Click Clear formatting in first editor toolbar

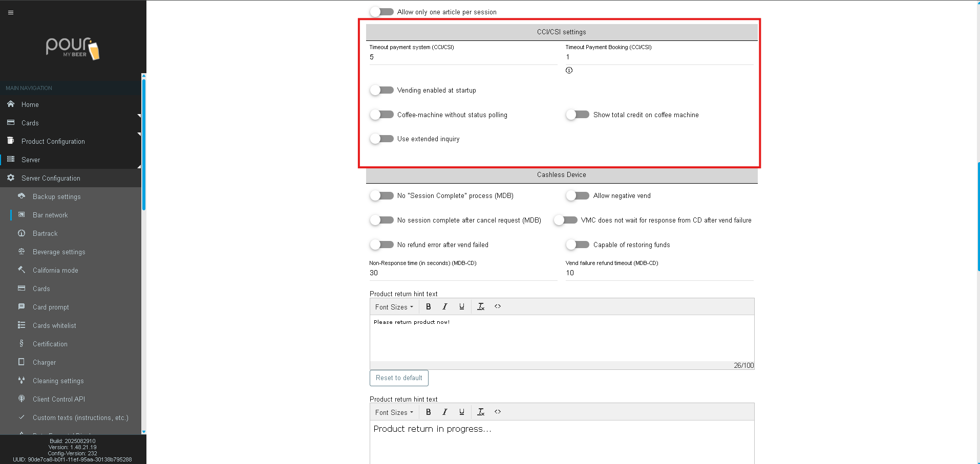(x=481, y=307)
